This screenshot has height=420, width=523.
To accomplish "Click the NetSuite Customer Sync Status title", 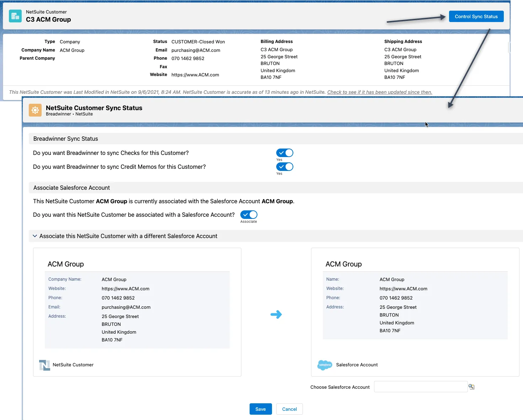I will (94, 108).
